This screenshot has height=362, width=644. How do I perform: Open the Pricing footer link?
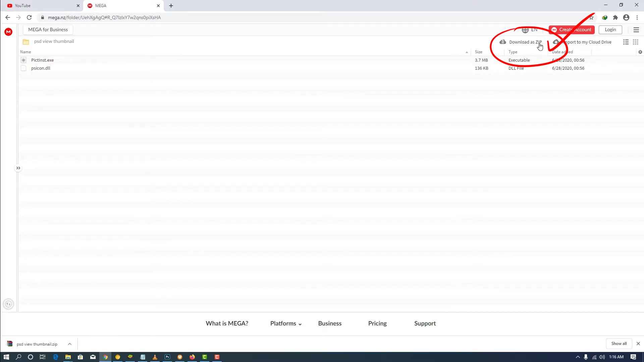click(x=377, y=323)
